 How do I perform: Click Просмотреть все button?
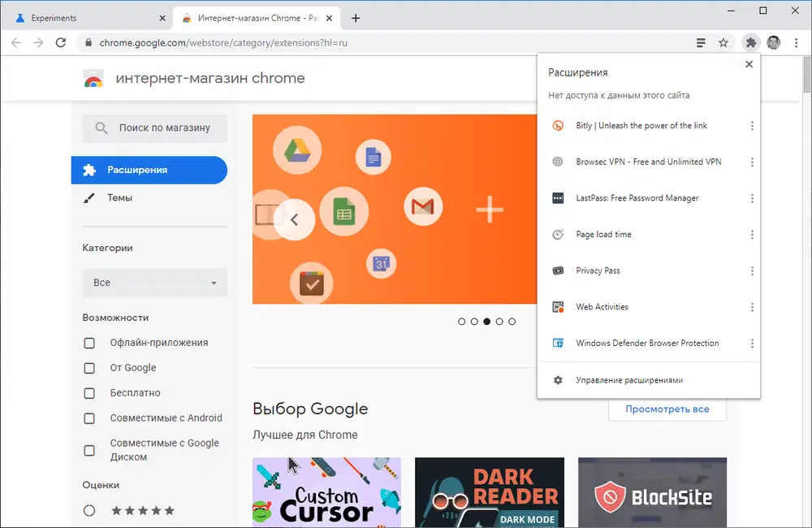coord(667,409)
